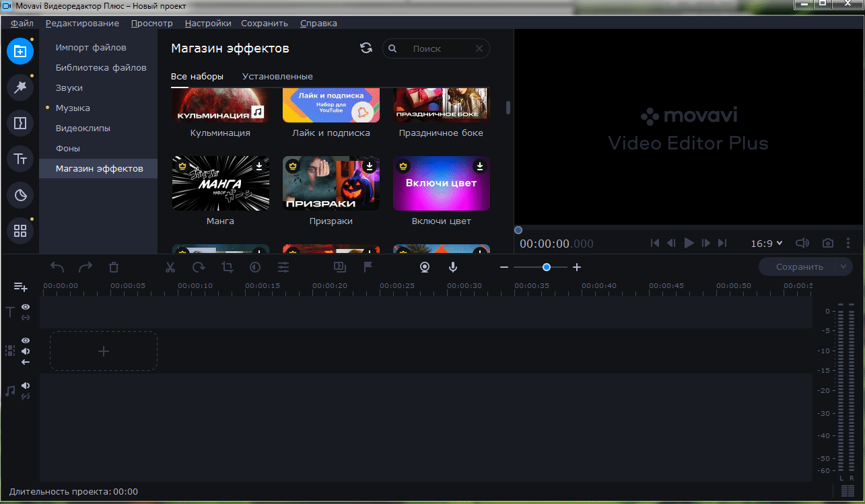
Task: Click the download icon on Манга pack
Action: [x=259, y=166]
